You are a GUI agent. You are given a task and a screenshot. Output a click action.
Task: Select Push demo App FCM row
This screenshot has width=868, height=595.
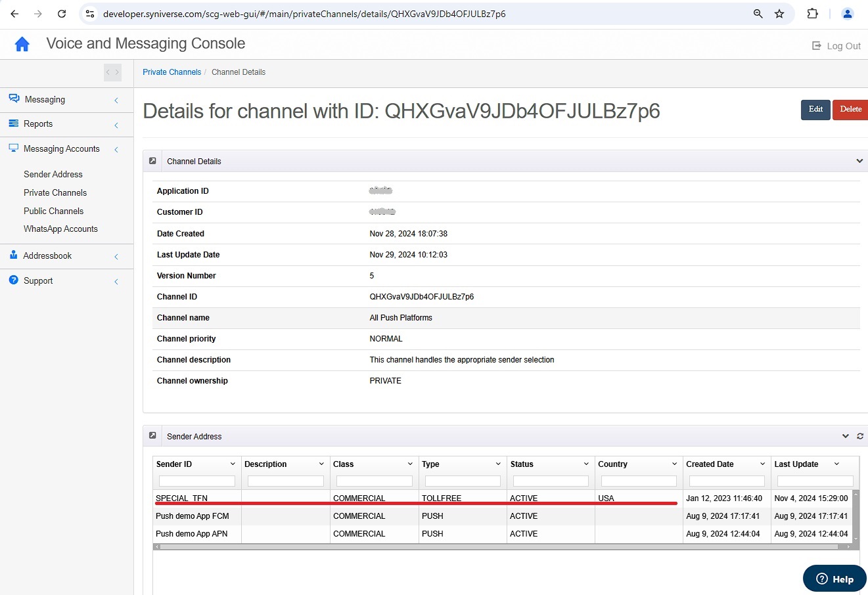503,516
